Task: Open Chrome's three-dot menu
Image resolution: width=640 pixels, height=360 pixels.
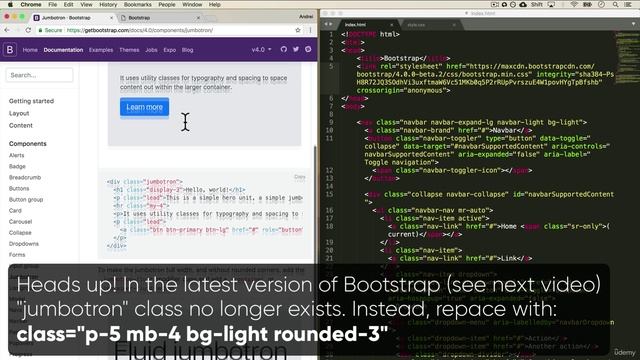Action: [310, 30]
